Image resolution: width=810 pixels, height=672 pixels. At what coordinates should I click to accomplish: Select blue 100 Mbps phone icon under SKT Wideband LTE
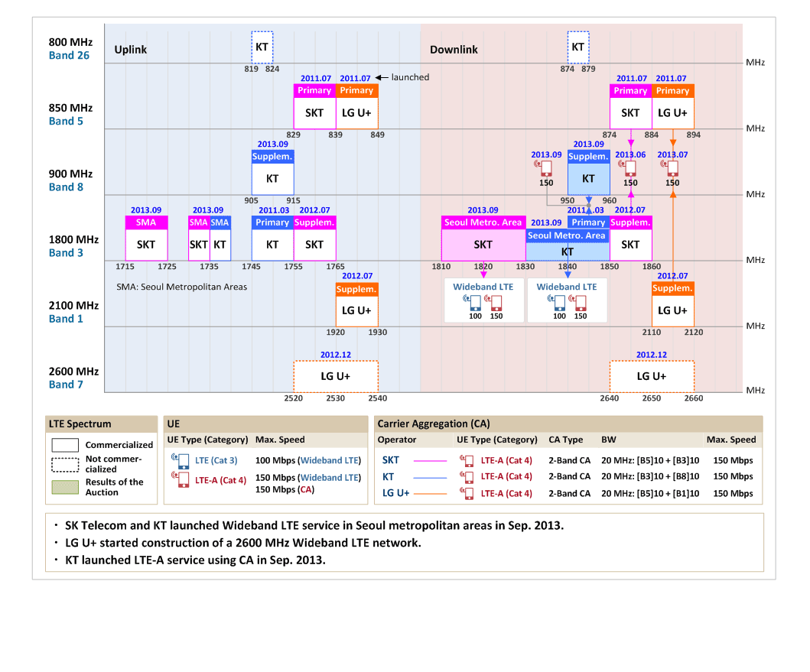pyautogui.click(x=473, y=303)
